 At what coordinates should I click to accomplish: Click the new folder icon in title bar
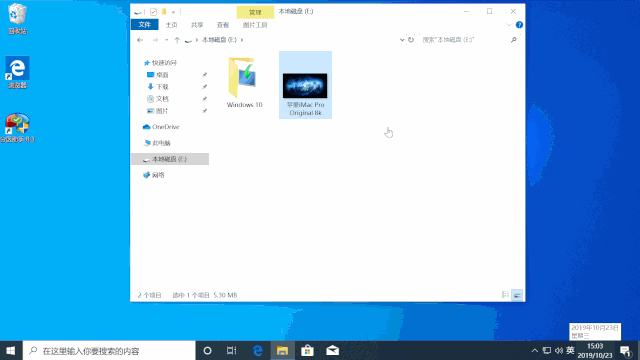(x=164, y=12)
